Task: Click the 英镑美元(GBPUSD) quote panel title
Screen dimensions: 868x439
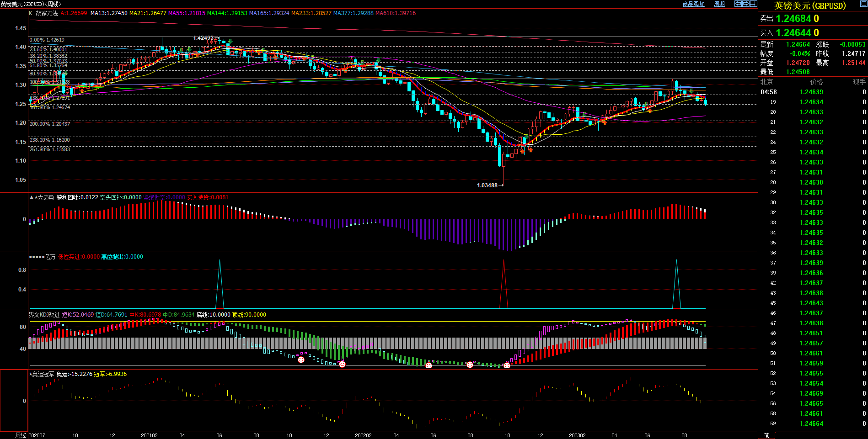Action: pyautogui.click(x=810, y=5)
